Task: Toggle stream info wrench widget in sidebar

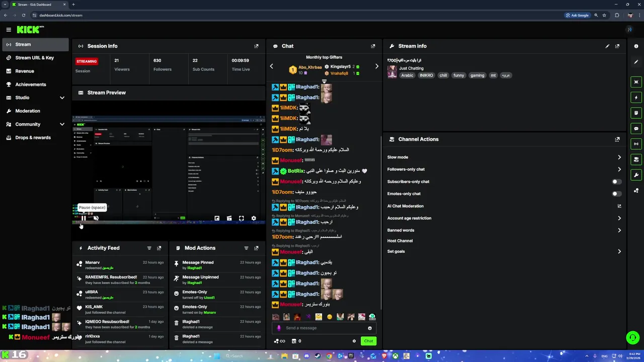Action: click(636, 175)
